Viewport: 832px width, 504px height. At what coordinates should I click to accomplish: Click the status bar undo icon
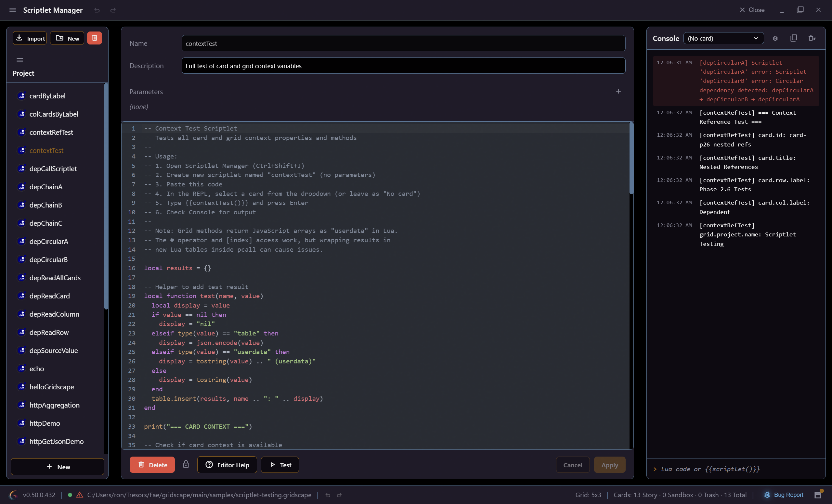coord(328,495)
